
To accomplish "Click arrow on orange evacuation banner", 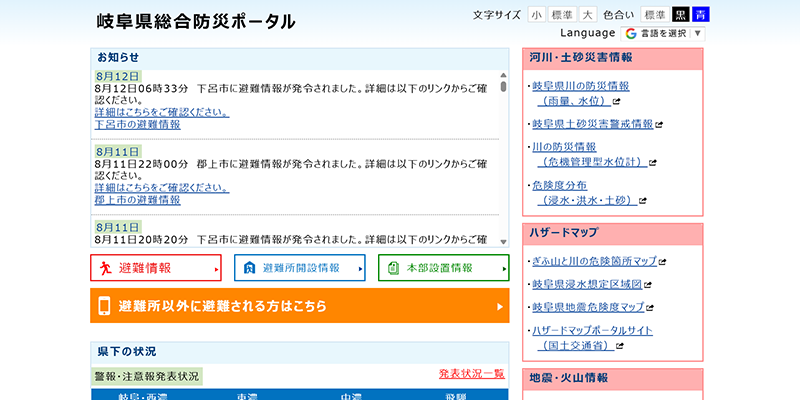I will coord(500,307).
